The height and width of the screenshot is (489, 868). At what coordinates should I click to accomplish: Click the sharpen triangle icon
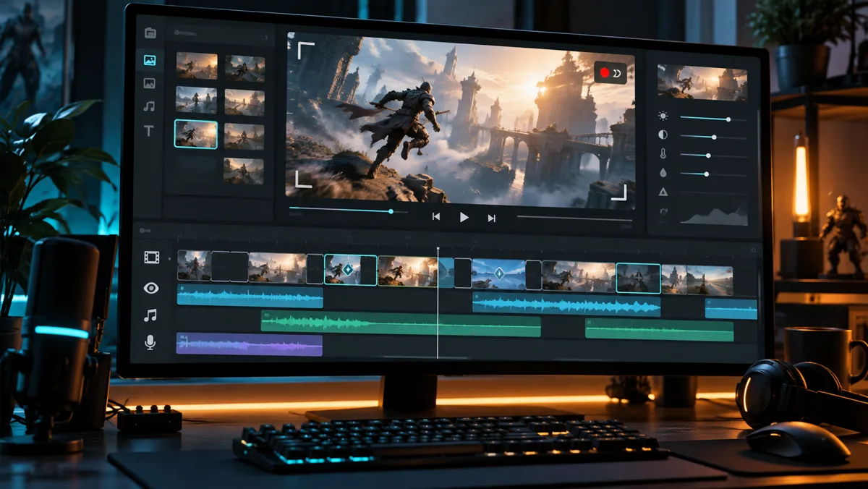tap(663, 192)
